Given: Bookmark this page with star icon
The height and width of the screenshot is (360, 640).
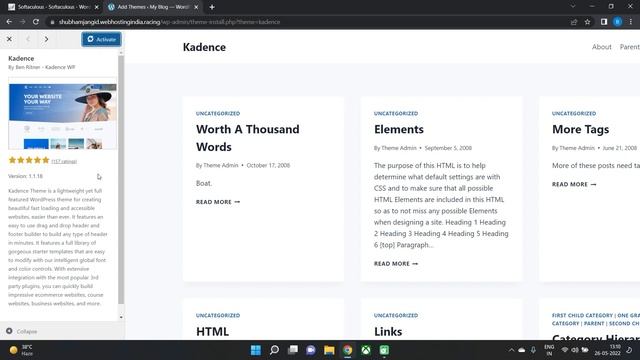Looking at the screenshot, I should pos(587,22).
